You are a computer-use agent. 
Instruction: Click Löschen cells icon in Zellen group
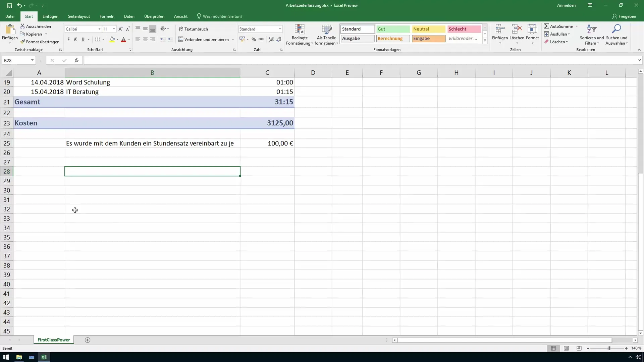pyautogui.click(x=517, y=29)
